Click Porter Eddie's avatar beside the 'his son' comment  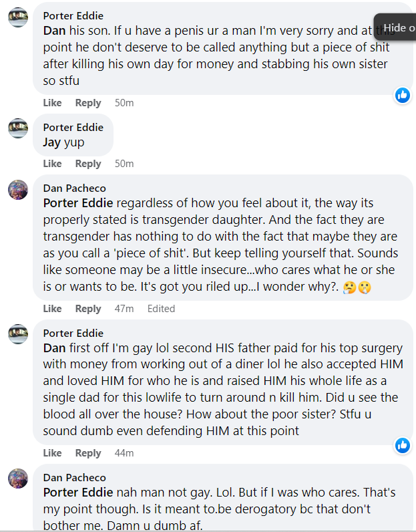point(18,17)
